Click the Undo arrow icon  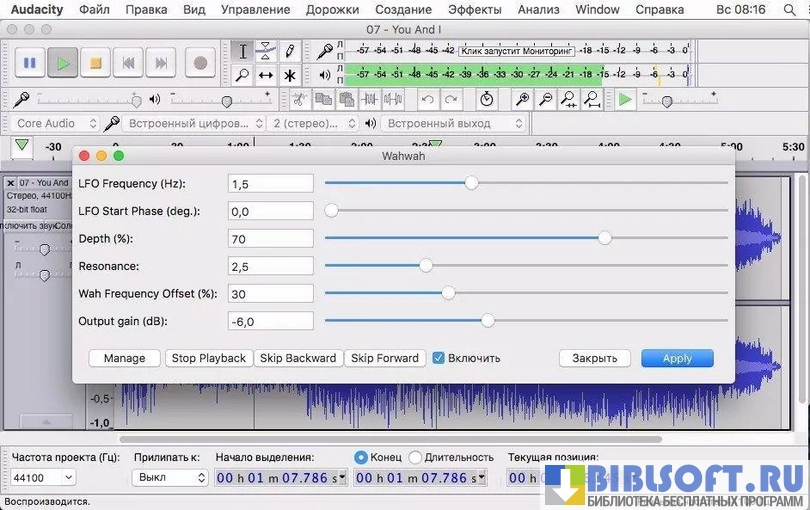click(428, 99)
